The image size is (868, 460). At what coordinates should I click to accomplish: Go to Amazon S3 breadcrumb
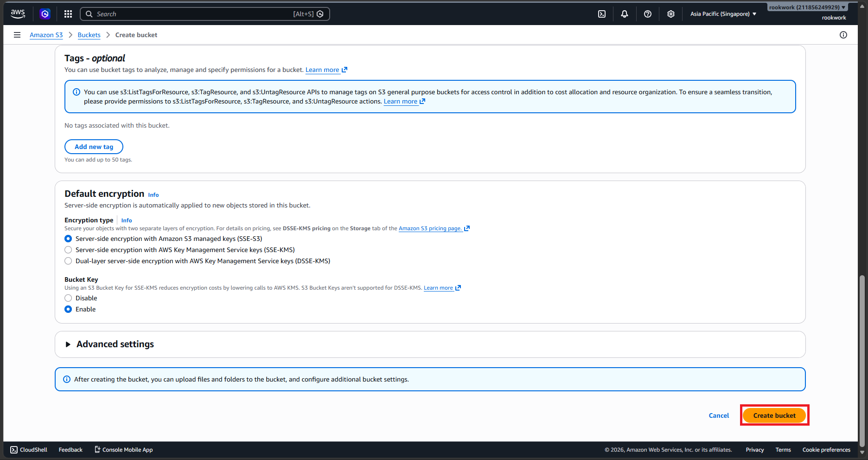(x=46, y=35)
